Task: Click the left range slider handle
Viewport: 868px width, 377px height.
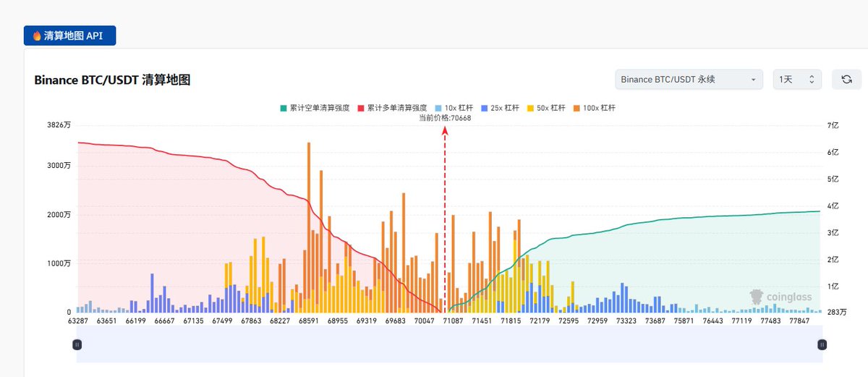Action: [x=77, y=345]
